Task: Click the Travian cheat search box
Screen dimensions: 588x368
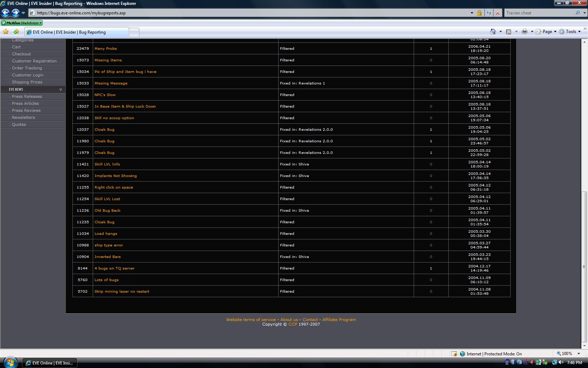Action: (x=539, y=13)
